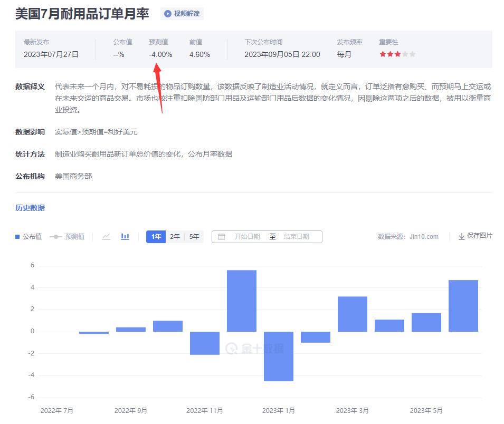504x424 pixels.
Task: Switch to the 2年 time range tab
Action: pos(175,236)
